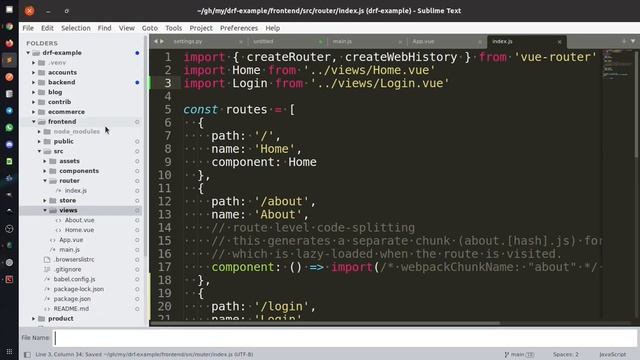This screenshot has width=640, height=360.
Task: Collapse the frontend folder arrow
Action: pos(34,122)
